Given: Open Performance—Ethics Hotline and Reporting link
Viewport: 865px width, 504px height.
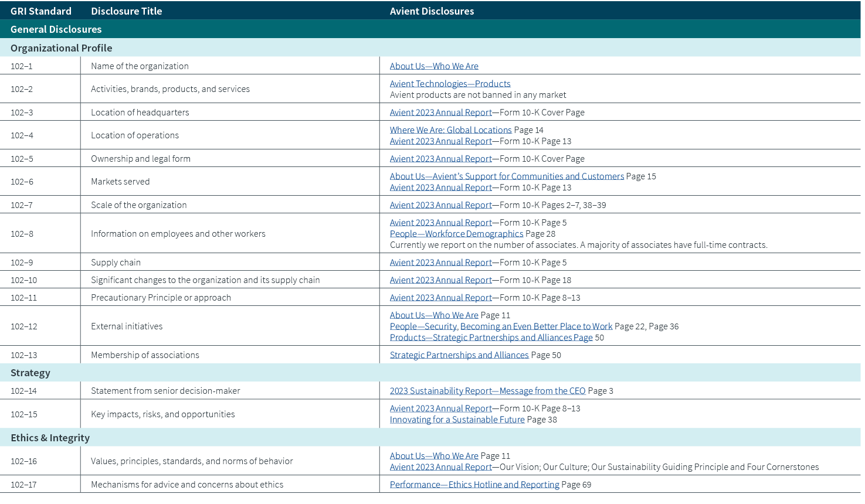Looking at the screenshot, I should pos(474,485).
